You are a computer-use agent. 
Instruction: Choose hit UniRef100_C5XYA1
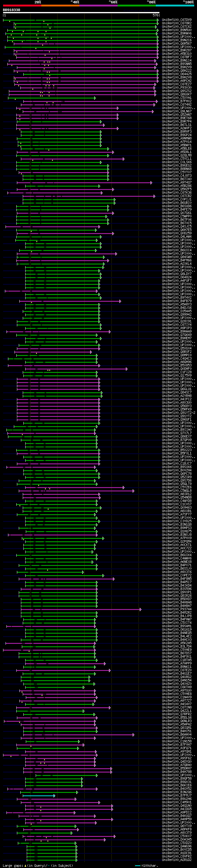177,98
